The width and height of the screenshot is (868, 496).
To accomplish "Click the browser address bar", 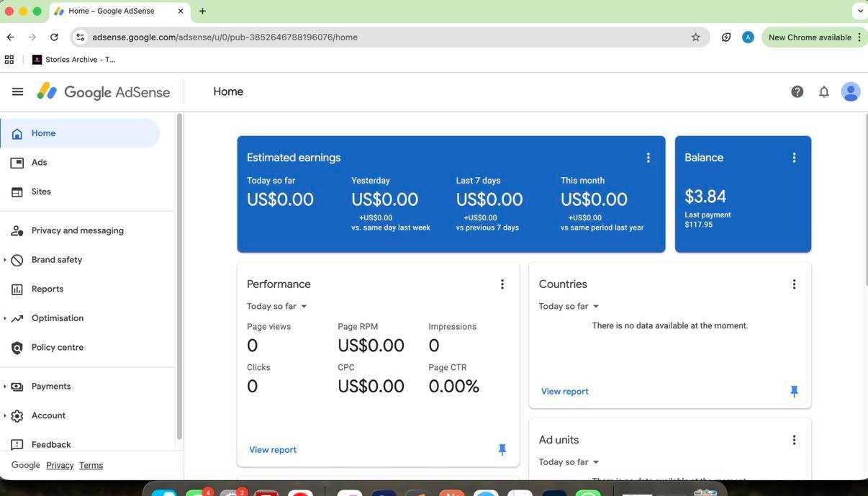I will point(389,37).
